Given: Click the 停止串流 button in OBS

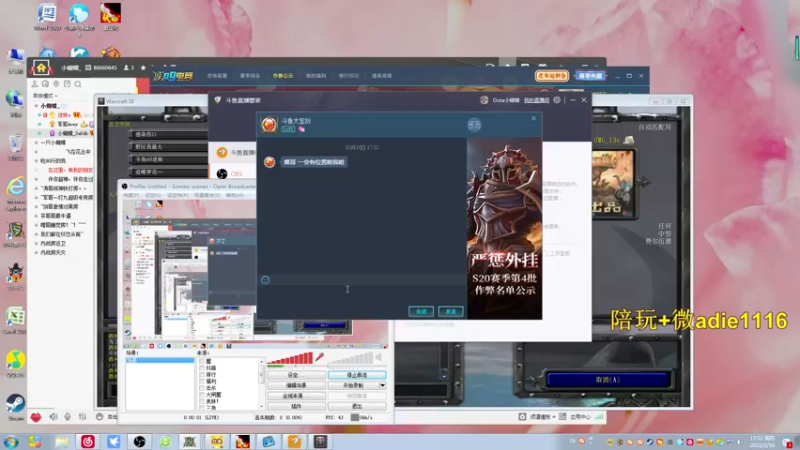Looking at the screenshot, I should (x=357, y=375).
